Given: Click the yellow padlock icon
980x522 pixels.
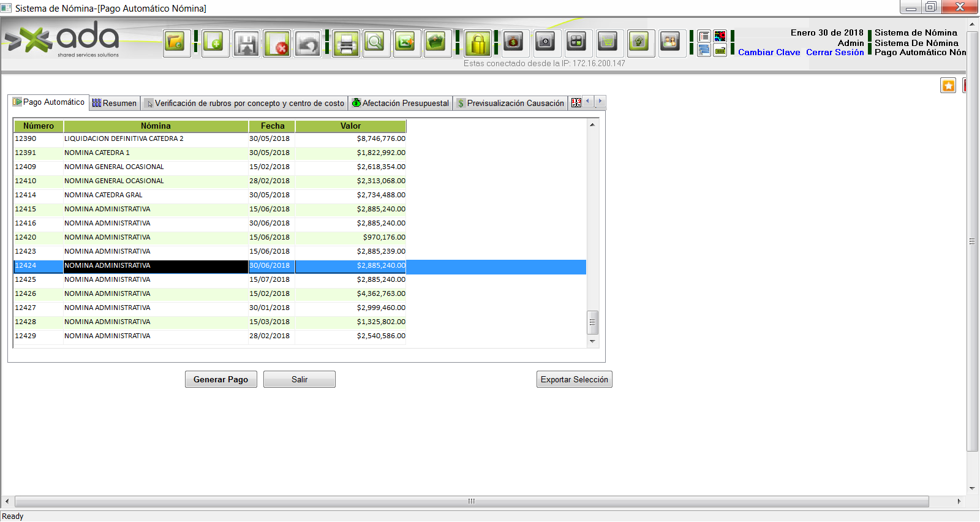Looking at the screenshot, I should (478, 43).
